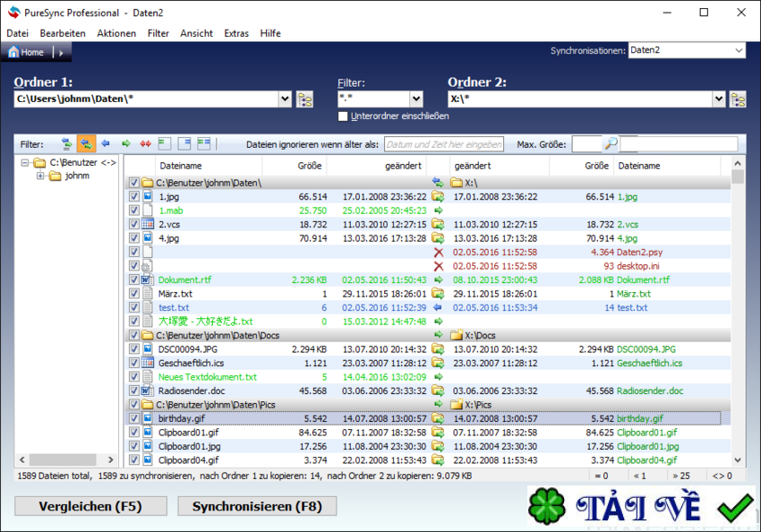Click the browse folder icon for Ordner 2
The height and width of the screenshot is (532, 761).
click(738, 99)
